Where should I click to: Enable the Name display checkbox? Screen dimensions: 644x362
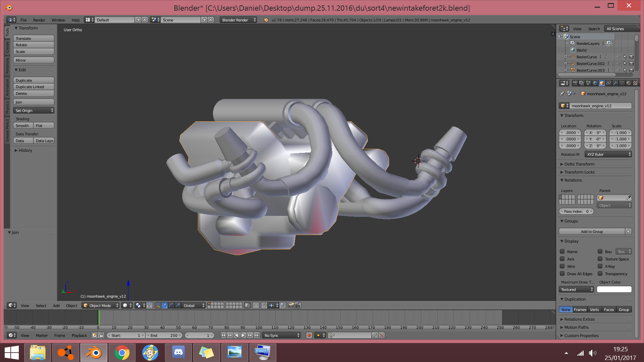pyautogui.click(x=562, y=251)
